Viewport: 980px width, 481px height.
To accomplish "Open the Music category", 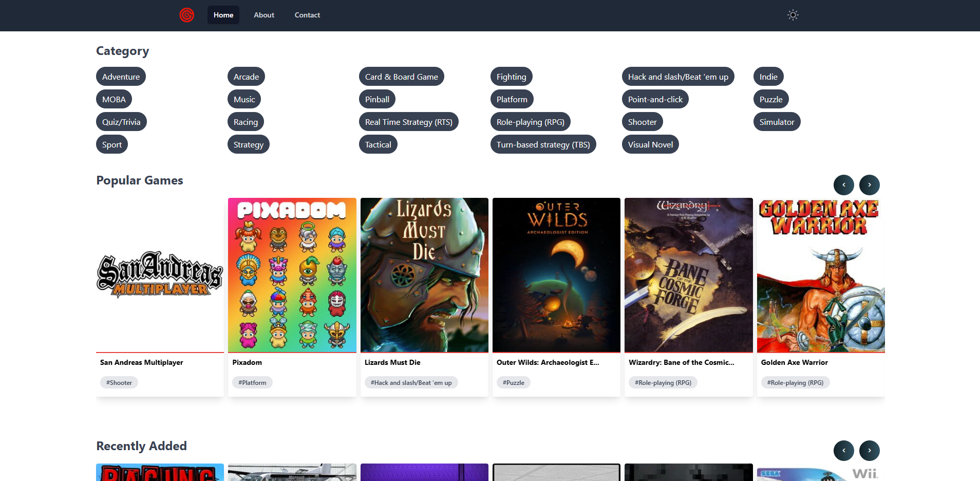I will click(244, 99).
